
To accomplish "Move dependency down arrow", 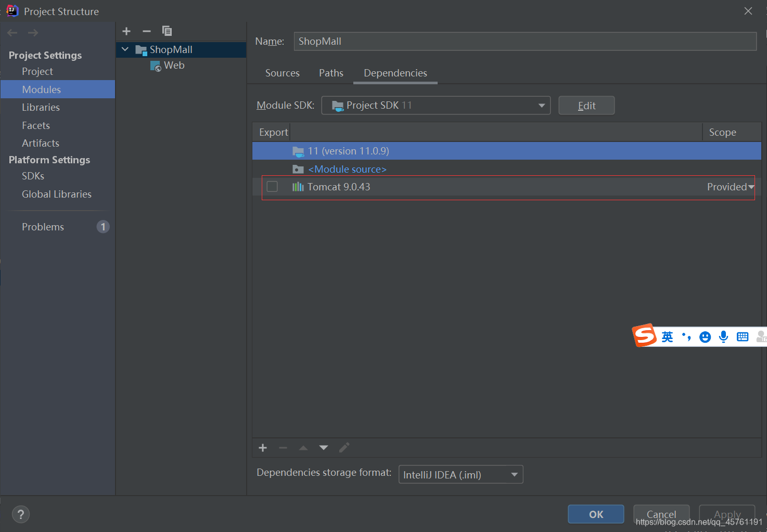I will click(324, 448).
